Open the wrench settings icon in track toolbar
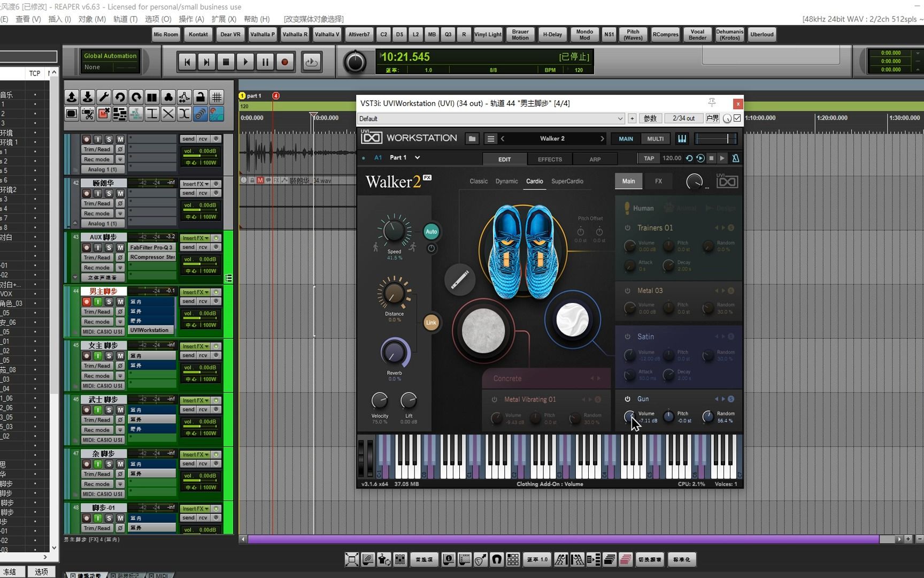 tap(104, 97)
